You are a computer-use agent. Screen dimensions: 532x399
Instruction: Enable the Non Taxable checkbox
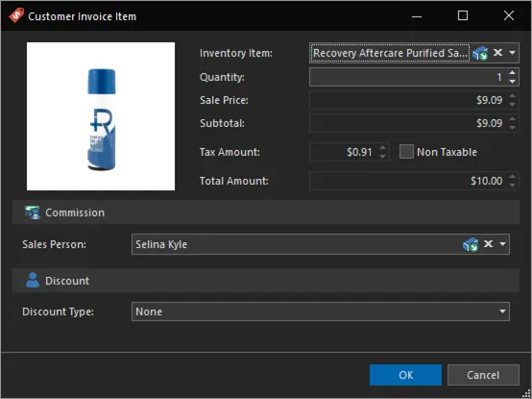coord(406,152)
